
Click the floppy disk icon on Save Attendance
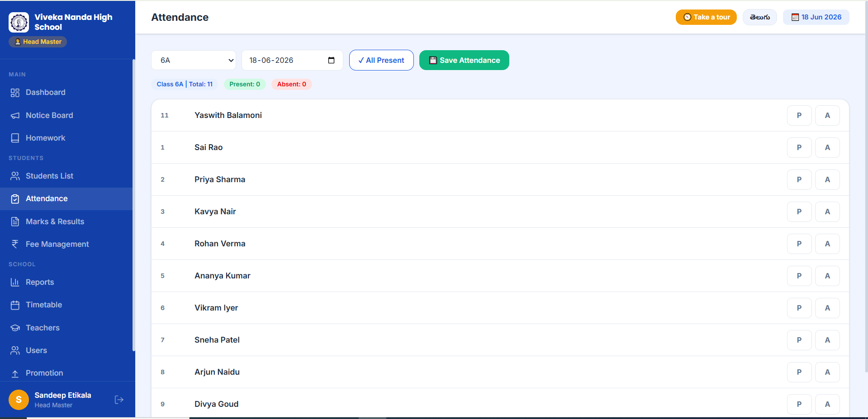tap(433, 60)
